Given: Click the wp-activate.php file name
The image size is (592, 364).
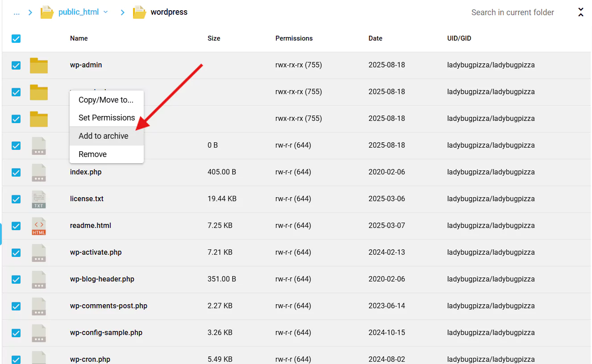Looking at the screenshot, I should click(96, 252).
